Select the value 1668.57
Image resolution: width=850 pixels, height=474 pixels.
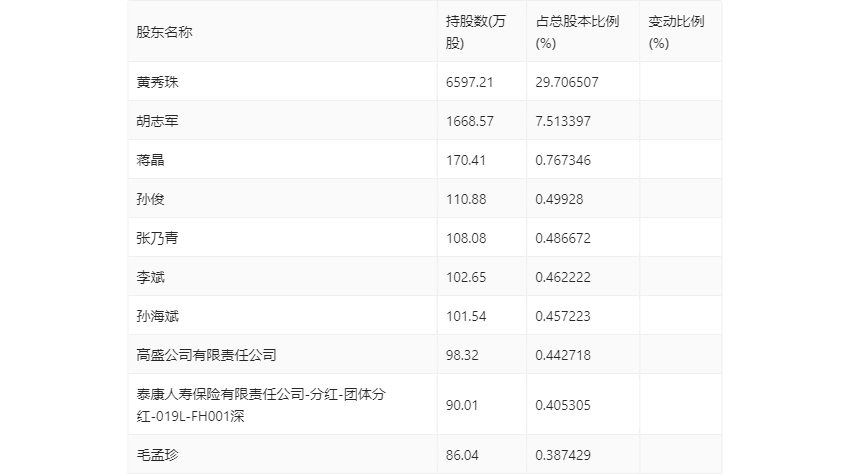[x=469, y=121]
